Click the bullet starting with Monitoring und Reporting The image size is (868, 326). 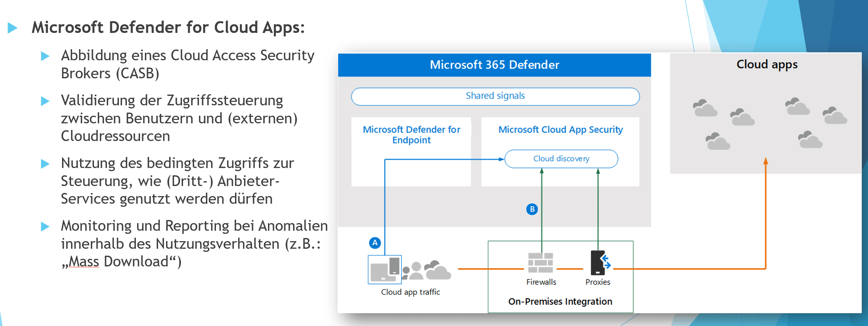[194, 244]
